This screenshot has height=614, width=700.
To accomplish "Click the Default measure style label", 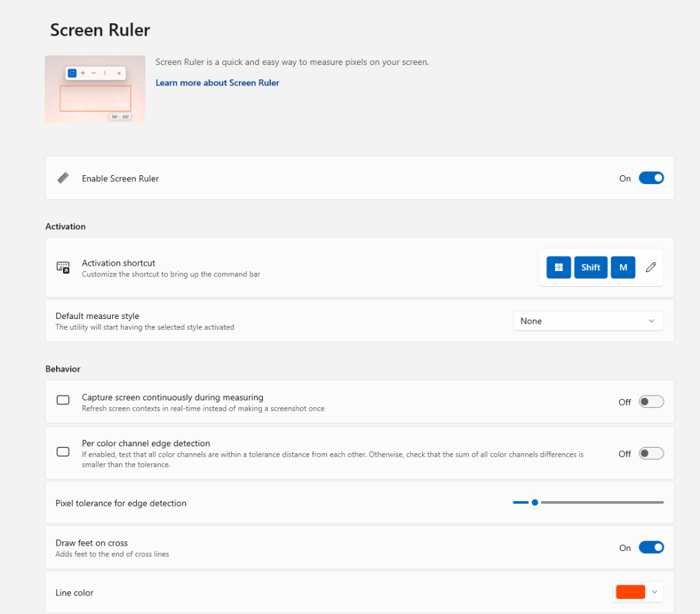I will pos(97,316).
